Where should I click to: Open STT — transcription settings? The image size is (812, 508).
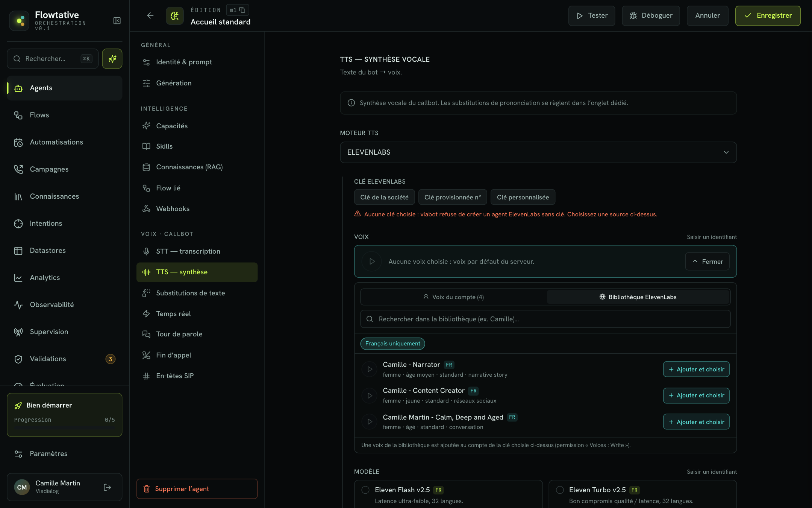pos(197,251)
